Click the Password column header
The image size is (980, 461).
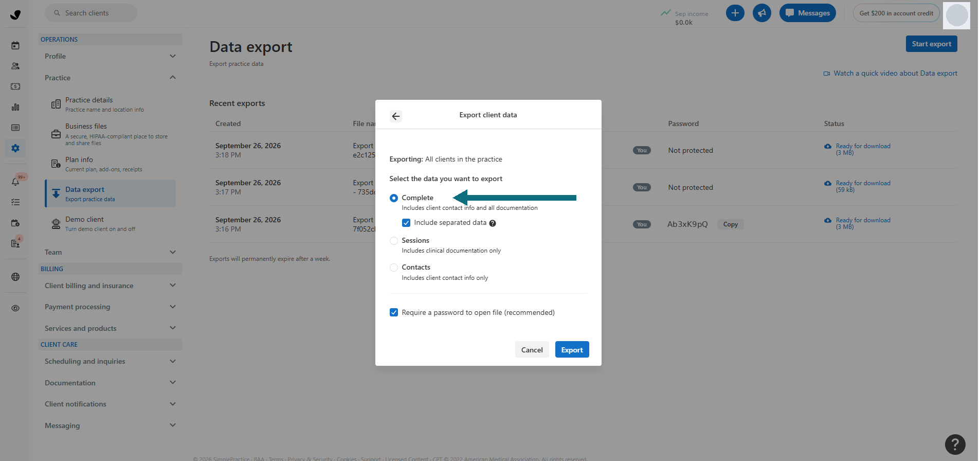[x=683, y=123]
